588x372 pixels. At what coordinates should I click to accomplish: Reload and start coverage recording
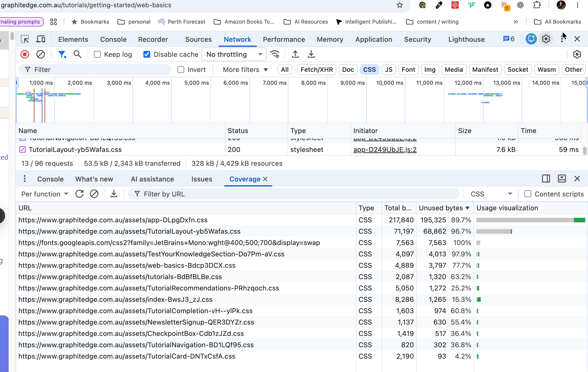pyautogui.click(x=79, y=194)
